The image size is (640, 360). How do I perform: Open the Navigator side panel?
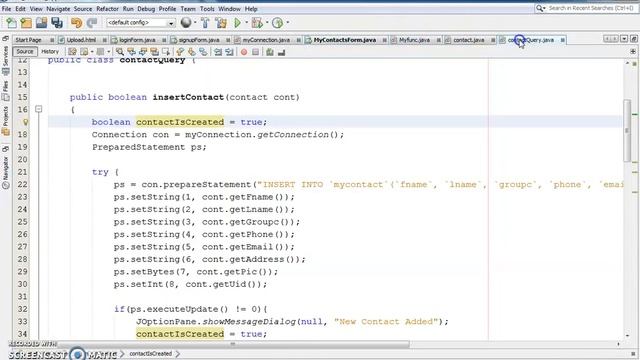click(5, 173)
